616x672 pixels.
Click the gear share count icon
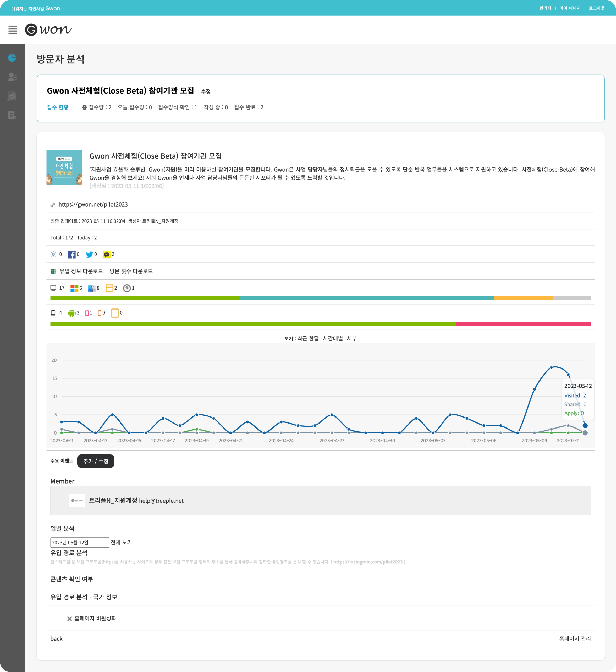(53, 254)
